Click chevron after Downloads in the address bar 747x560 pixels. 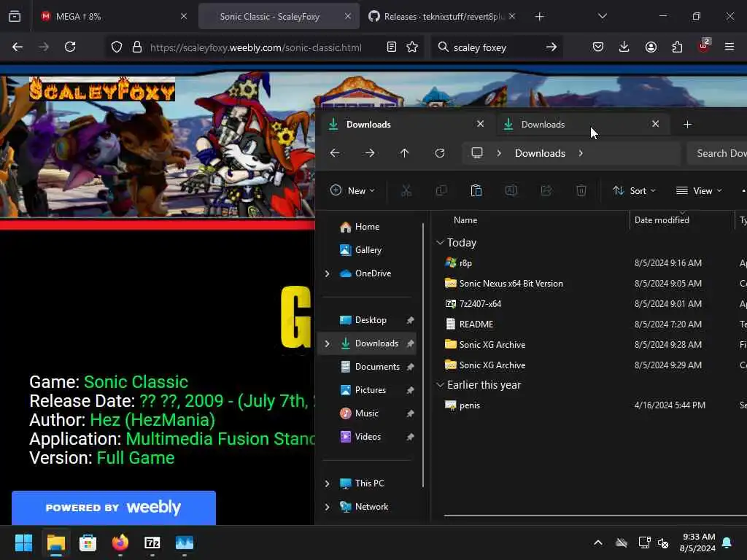click(x=581, y=153)
